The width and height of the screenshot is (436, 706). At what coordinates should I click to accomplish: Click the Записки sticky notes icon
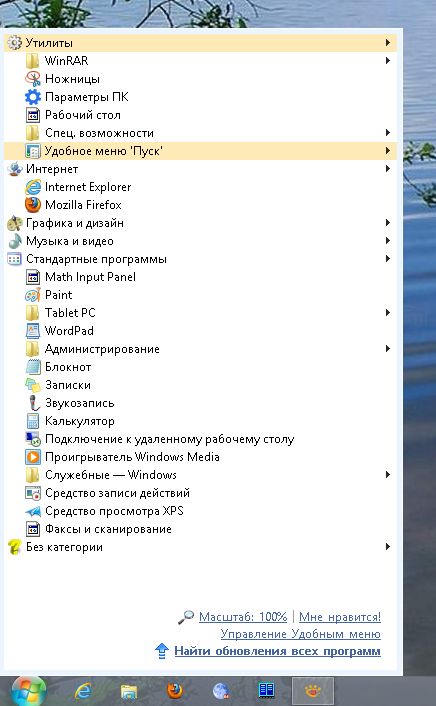pyautogui.click(x=32, y=385)
